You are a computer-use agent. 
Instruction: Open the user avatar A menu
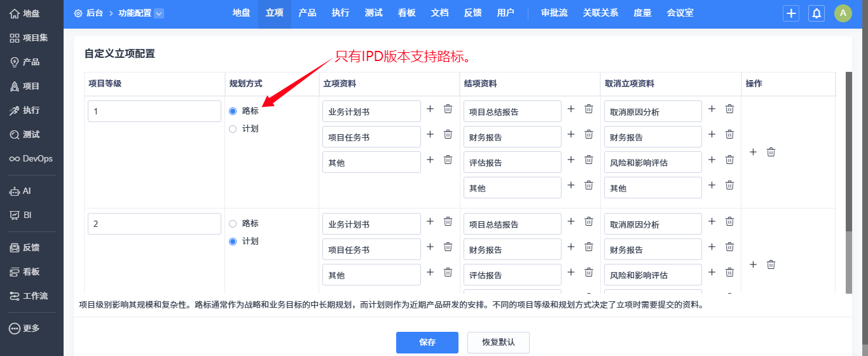coord(843,13)
